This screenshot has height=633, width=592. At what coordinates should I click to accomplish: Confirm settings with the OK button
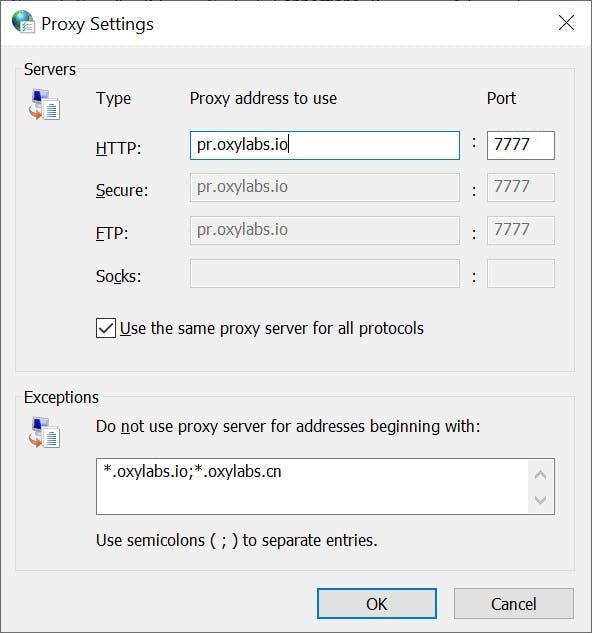pos(377,604)
